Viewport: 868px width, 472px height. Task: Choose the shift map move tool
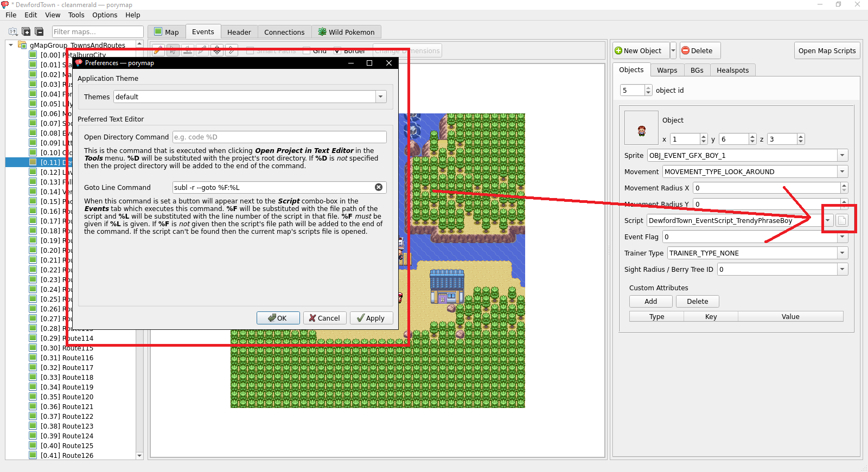(x=217, y=50)
